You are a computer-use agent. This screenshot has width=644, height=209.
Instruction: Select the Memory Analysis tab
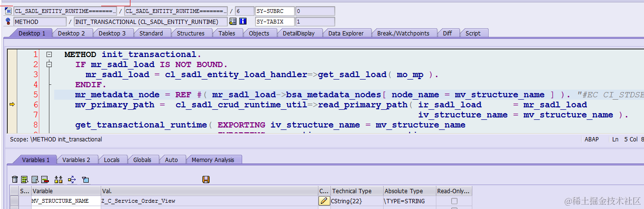click(213, 160)
